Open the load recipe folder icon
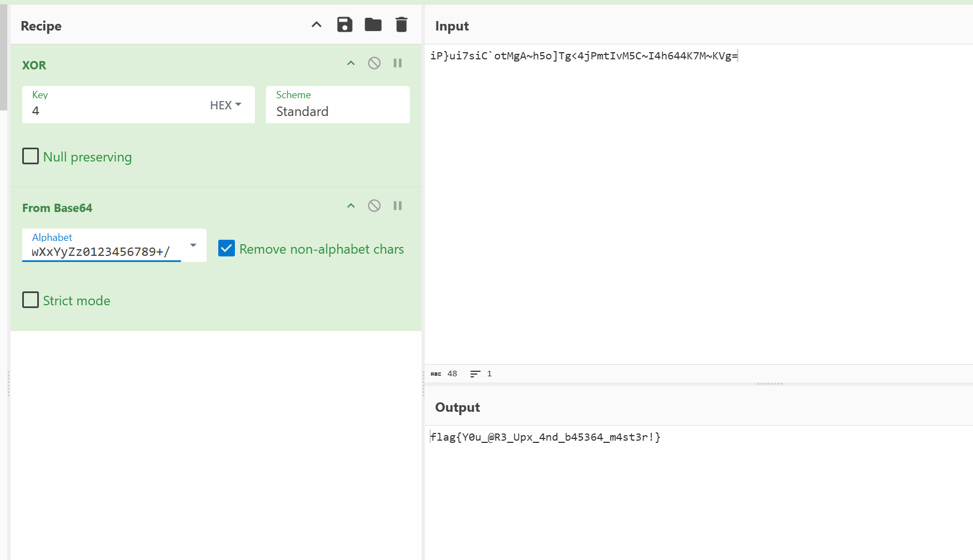 tap(373, 25)
